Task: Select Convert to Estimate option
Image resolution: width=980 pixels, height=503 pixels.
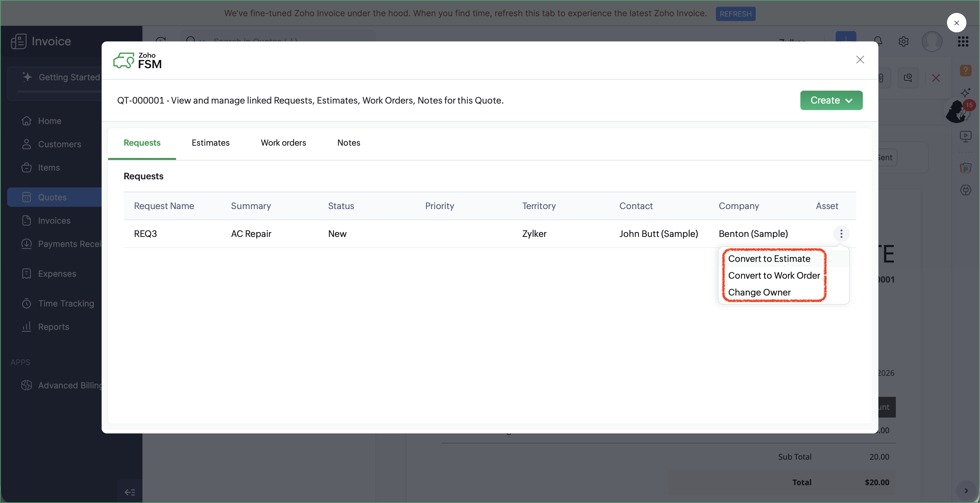Action: tap(769, 259)
